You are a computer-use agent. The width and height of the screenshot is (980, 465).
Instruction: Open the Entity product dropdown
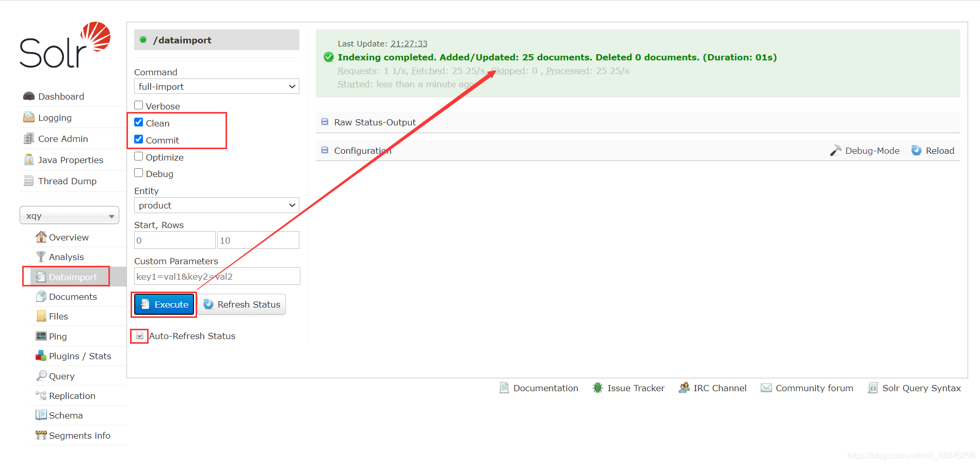pyautogui.click(x=217, y=205)
